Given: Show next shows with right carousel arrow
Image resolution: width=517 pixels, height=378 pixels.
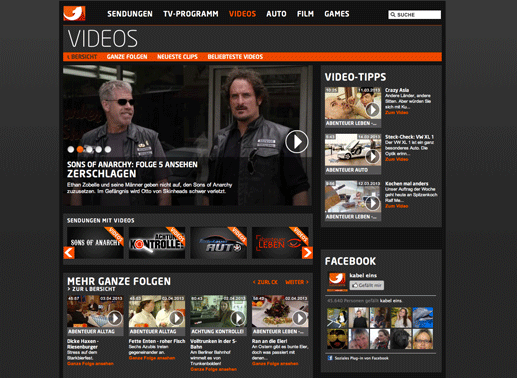Looking at the screenshot, I should (x=307, y=253).
